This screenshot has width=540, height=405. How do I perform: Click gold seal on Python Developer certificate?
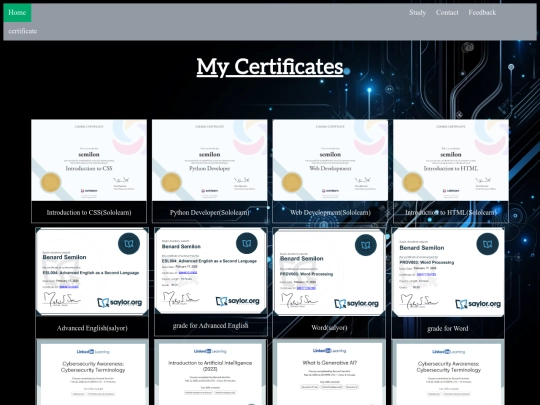point(171,183)
